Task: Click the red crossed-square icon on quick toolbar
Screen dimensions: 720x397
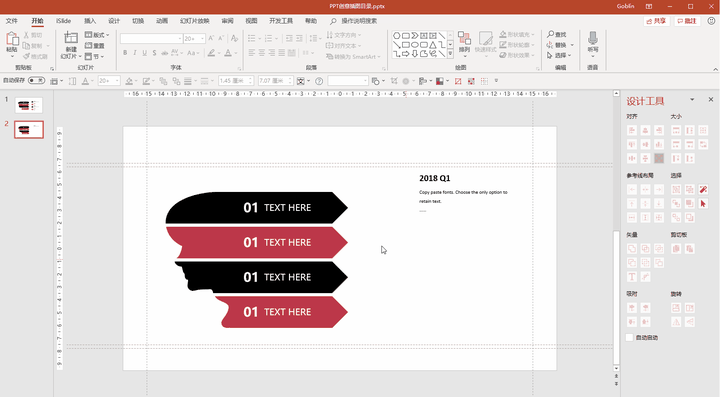Action: (458, 81)
